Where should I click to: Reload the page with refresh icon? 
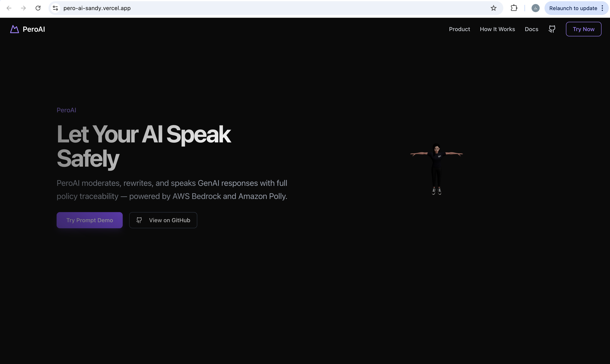pyautogui.click(x=38, y=8)
